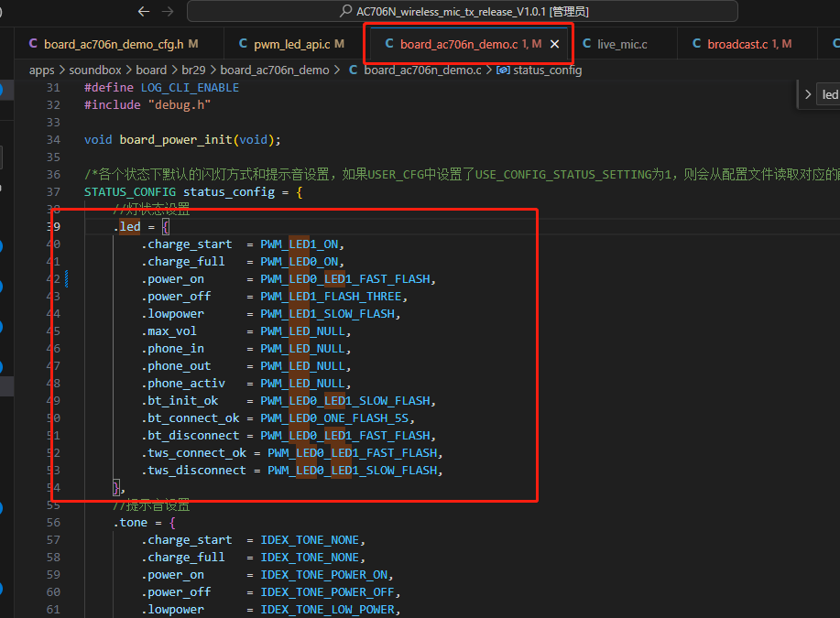Viewport: 840px width, 618px height.
Task: Open the 'soundbox' breadcrumb segment
Action: pos(95,70)
